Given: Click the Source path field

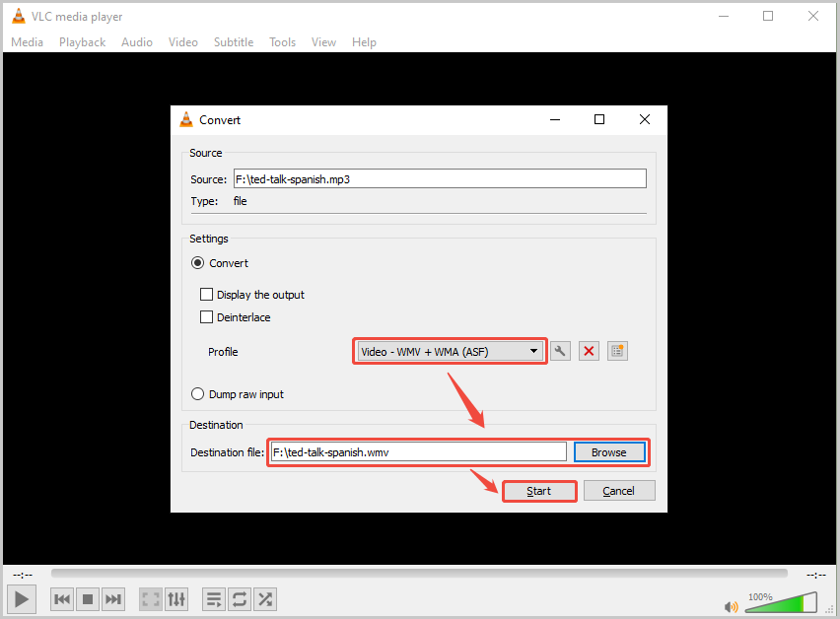Looking at the screenshot, I should [440, 178].
